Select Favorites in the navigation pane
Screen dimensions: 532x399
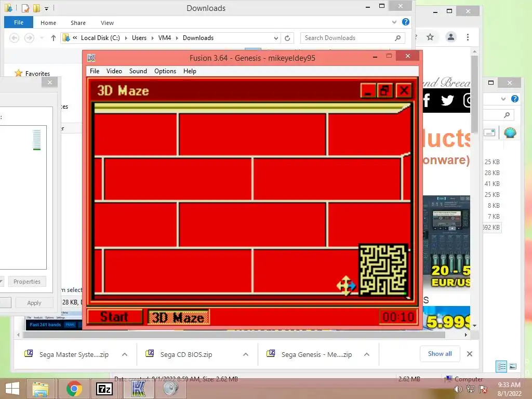37,74
